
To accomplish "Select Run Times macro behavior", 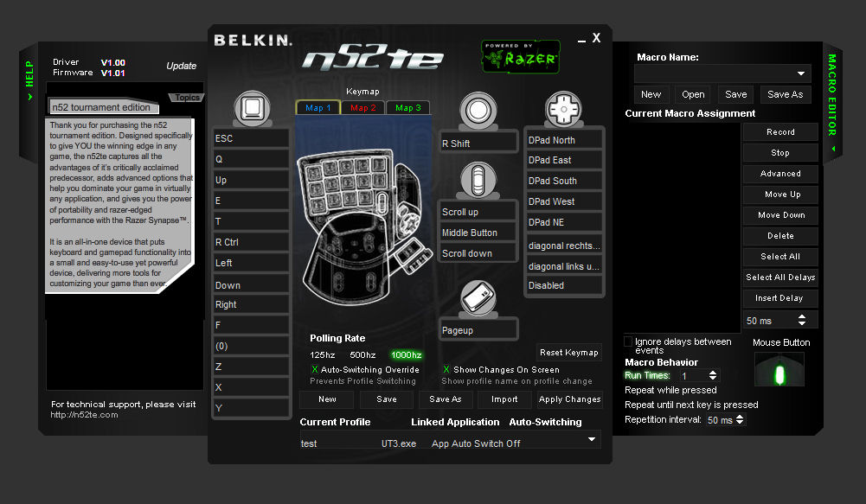I will (647, 375).
